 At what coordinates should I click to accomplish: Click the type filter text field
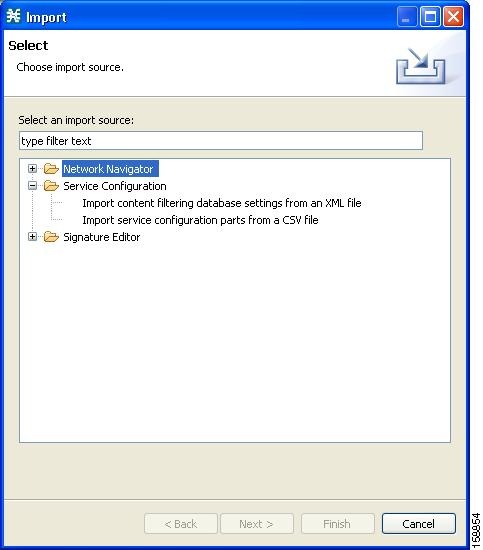click(x=221, y=141)
